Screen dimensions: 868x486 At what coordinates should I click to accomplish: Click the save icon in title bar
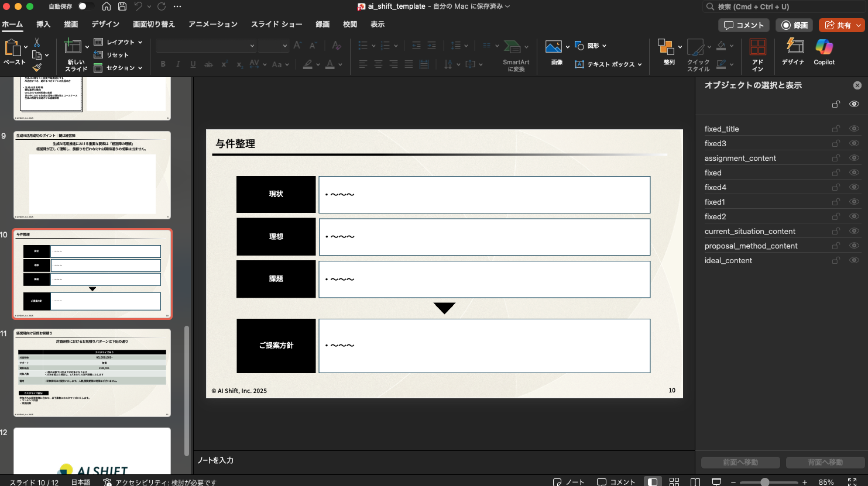[122, 6]
